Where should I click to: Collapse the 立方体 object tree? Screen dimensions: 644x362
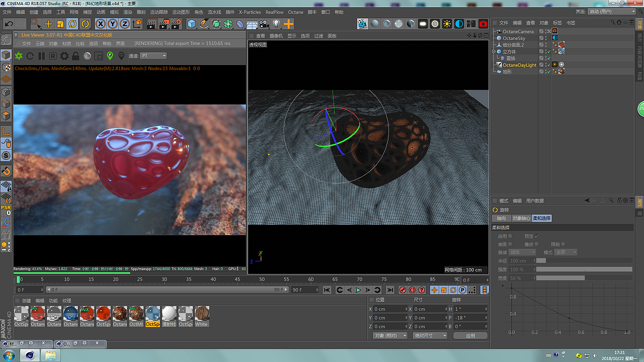pos(494,52)
